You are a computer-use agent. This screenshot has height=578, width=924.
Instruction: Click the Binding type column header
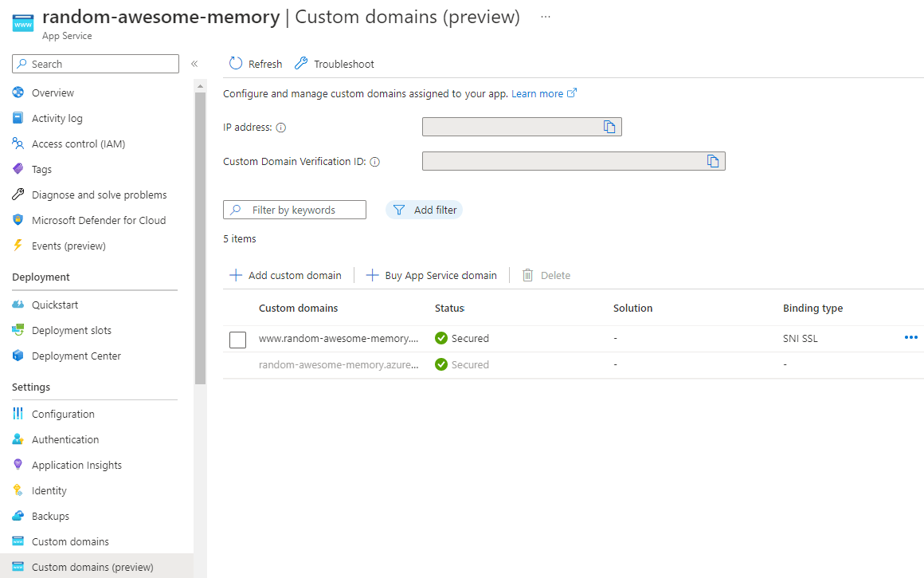(812, 308)
